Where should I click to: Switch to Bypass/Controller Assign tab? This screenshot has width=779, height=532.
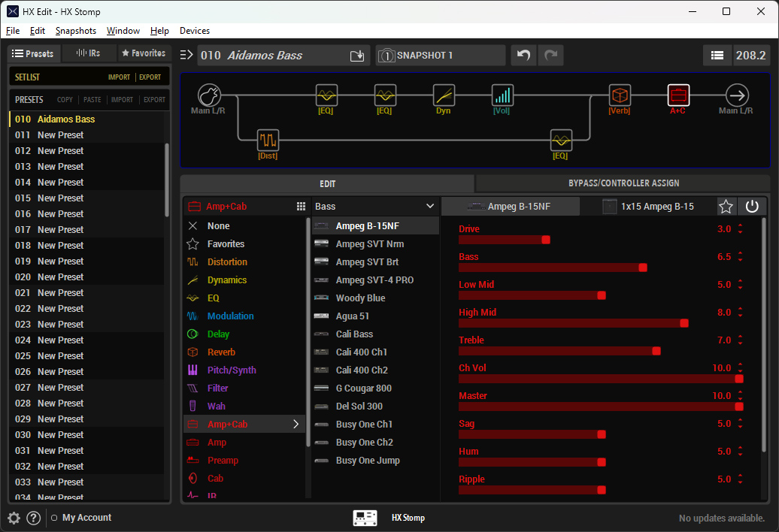click(623, 183)
